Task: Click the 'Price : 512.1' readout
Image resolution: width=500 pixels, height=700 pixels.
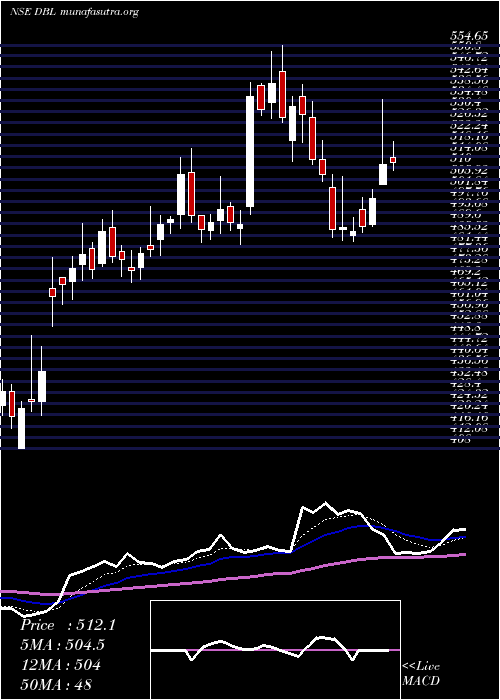Action: [68, 625]
